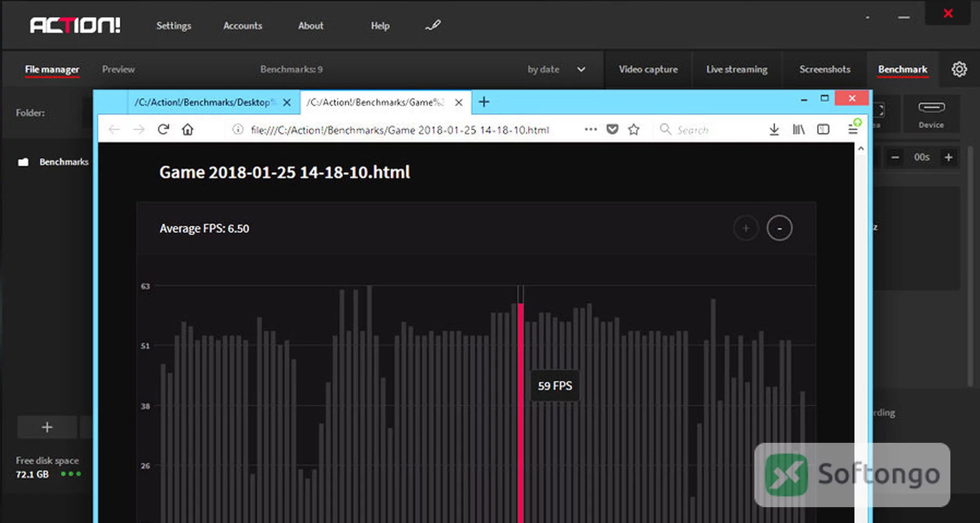Click the browser Search field
The image size is (980, 523).
(707, 130)
